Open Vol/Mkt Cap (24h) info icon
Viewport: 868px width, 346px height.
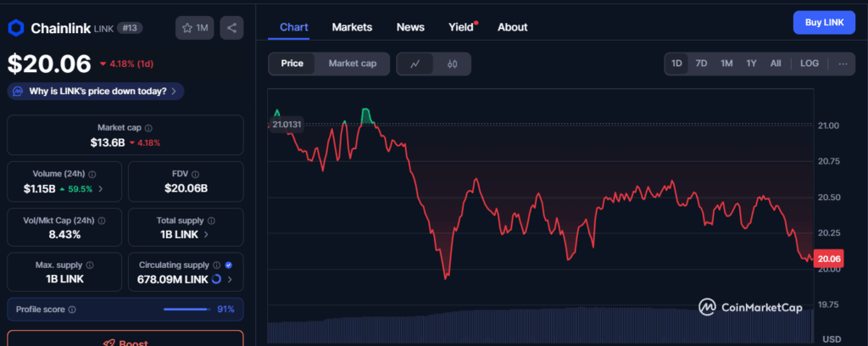coord(102,220)
